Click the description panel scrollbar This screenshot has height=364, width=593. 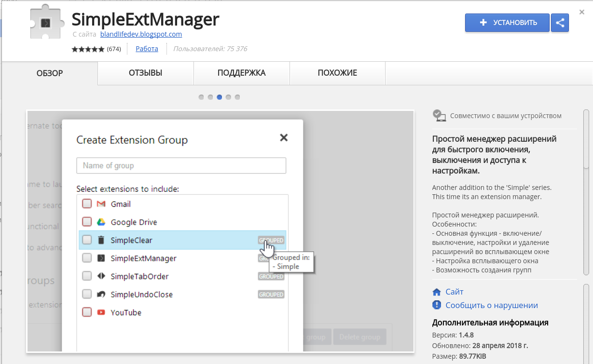pos(586,140)
